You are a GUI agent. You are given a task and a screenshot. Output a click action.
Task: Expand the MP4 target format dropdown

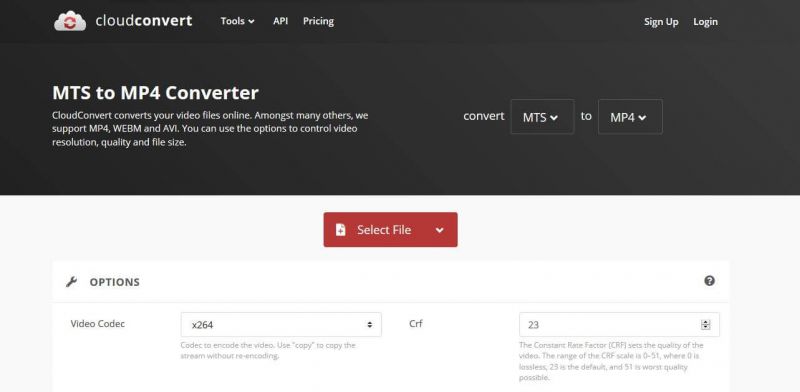[x=630, y=117]
